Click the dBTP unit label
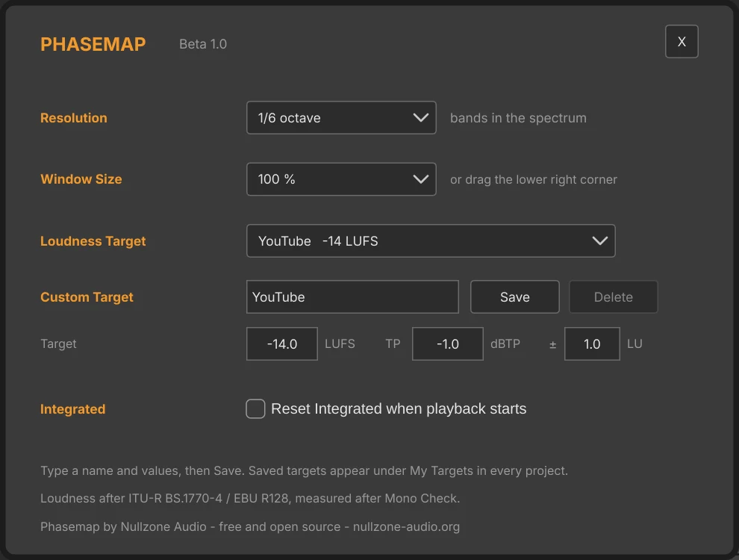This screenshot has width=739, height=560. click(x=505, y=343)
